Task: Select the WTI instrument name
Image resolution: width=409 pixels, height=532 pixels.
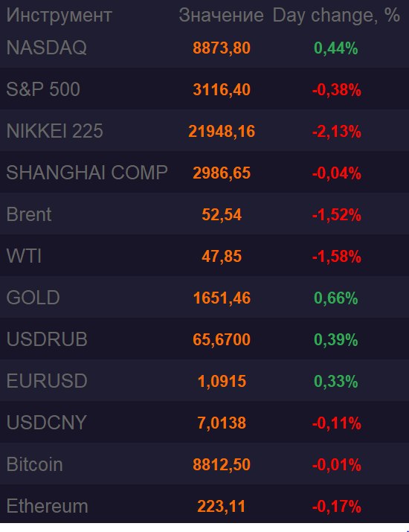Action: (x=24, y=256)
